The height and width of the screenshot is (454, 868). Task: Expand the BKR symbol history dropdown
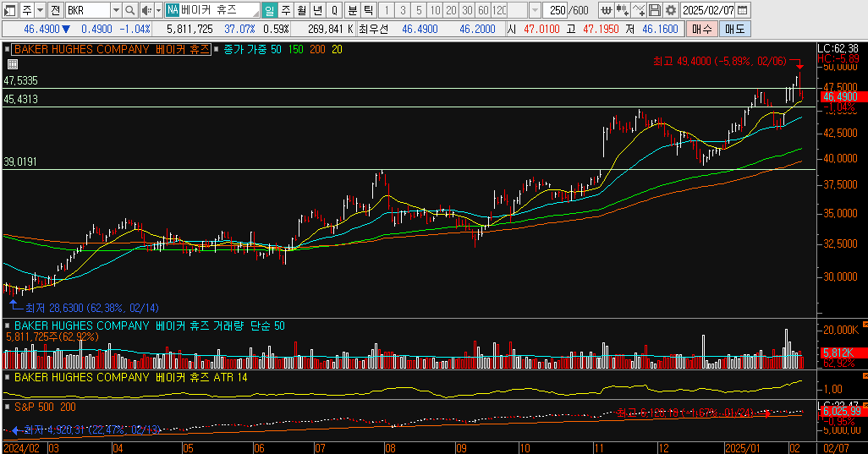click(116, 10)
